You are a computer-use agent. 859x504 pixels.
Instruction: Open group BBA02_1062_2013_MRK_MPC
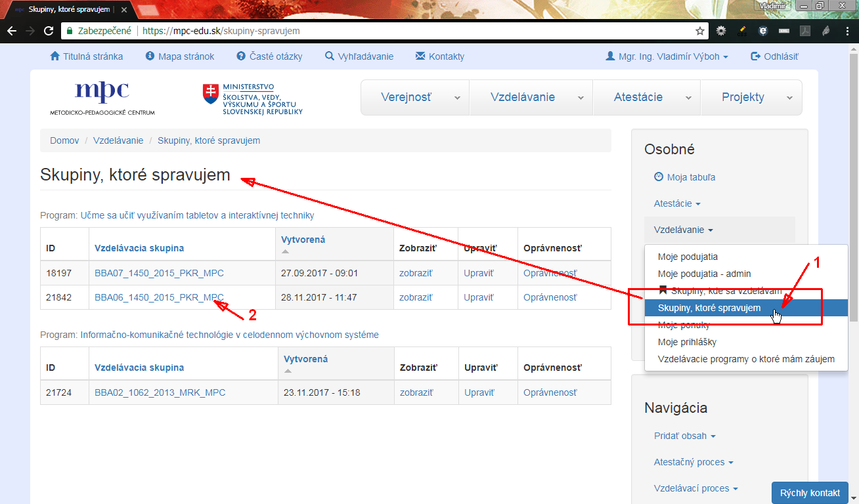[x=160, y=392]
